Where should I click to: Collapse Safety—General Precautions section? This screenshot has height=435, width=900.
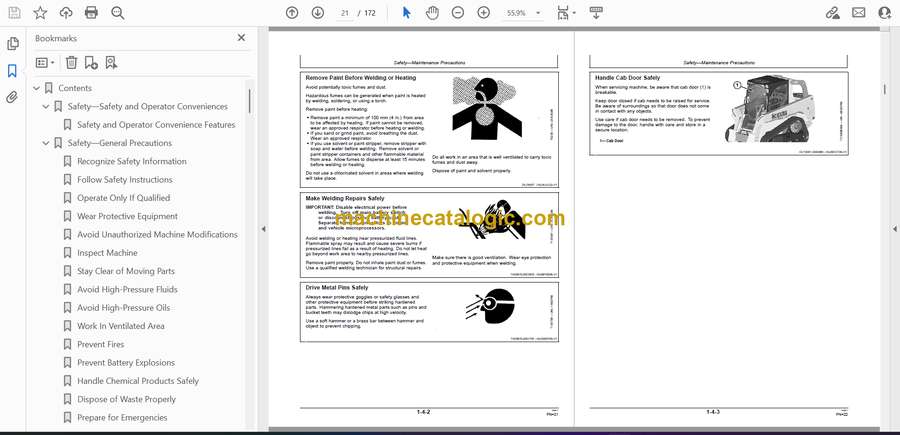coord(46,143)
